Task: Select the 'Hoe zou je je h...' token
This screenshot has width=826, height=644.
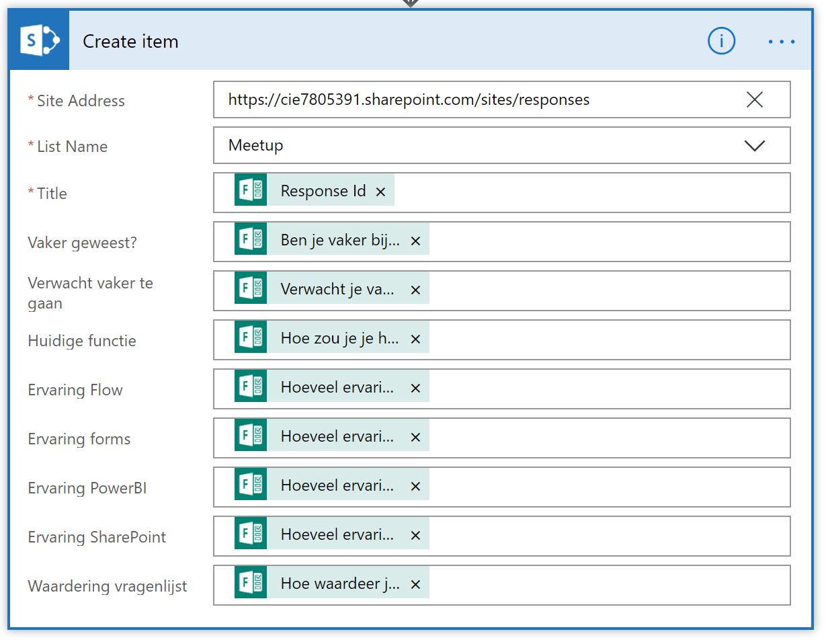Action: click(x=339, y=339)
